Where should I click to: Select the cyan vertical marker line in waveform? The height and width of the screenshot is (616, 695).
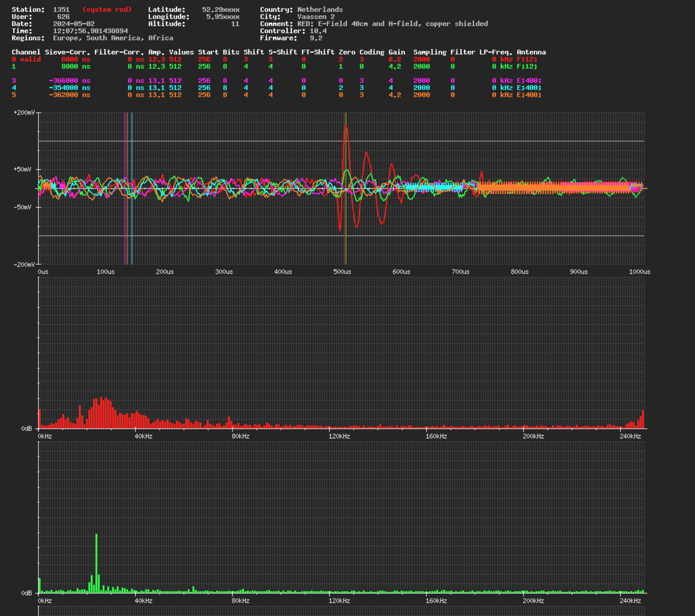coord(132,188)
